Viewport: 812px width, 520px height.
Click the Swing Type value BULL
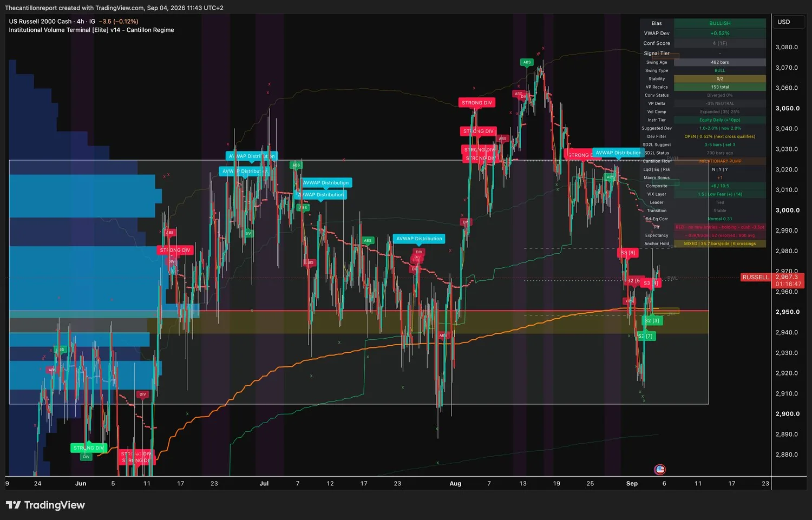tap(720, 70)
